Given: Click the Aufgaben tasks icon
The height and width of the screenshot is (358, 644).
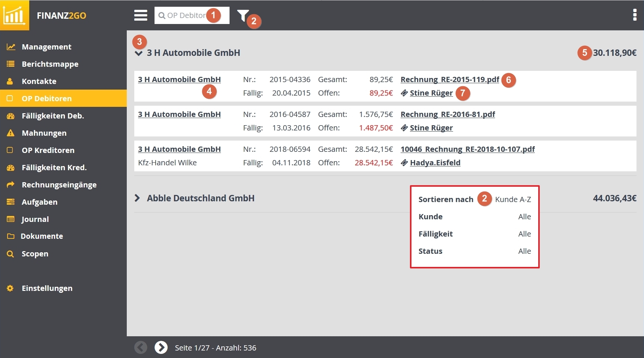Looking at the screenshot, I should click(x=11, y=202).
